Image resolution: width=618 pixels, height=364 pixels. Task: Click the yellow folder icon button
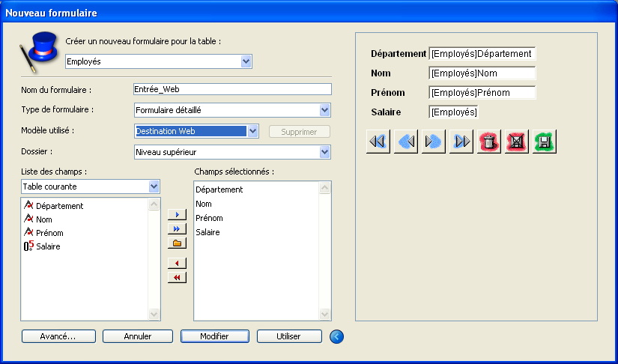177,243
